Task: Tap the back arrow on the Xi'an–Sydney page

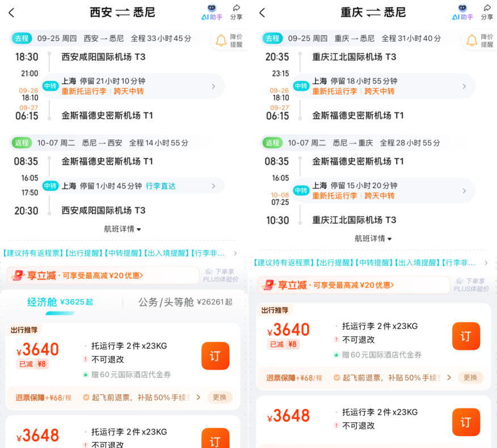Action: pos(12,12)
